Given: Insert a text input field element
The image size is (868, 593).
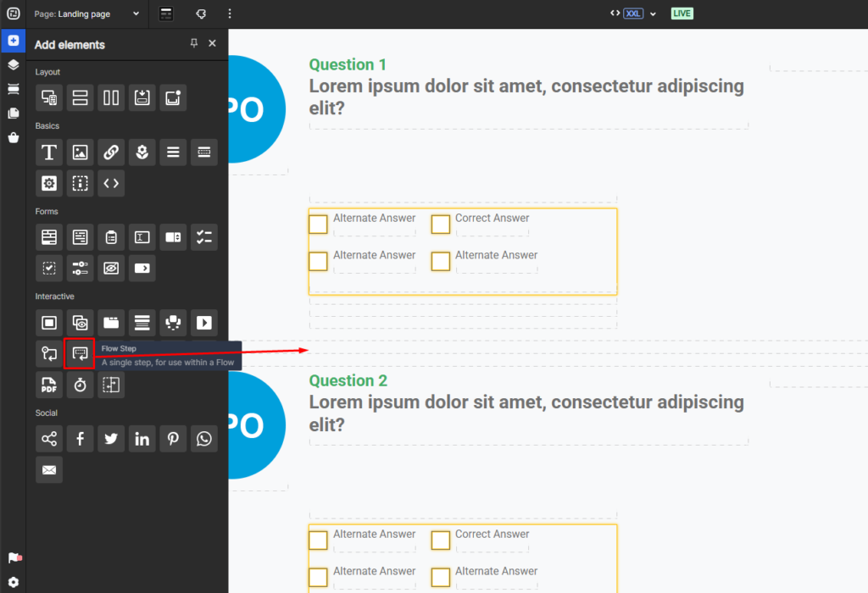Looking at the screenshot, I should pos(142,237).
